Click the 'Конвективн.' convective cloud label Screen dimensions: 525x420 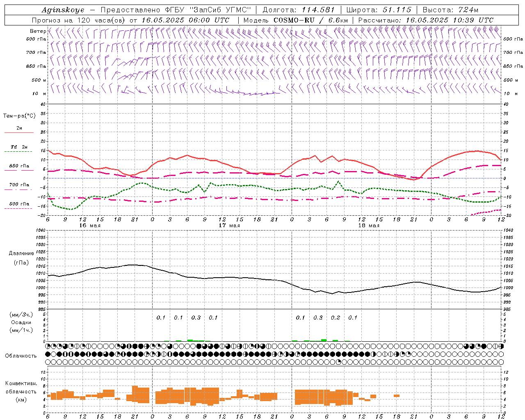coord(21,383)
